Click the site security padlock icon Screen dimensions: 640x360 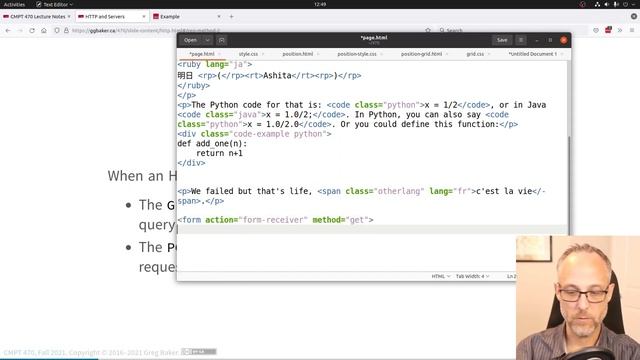pos(66,31)
